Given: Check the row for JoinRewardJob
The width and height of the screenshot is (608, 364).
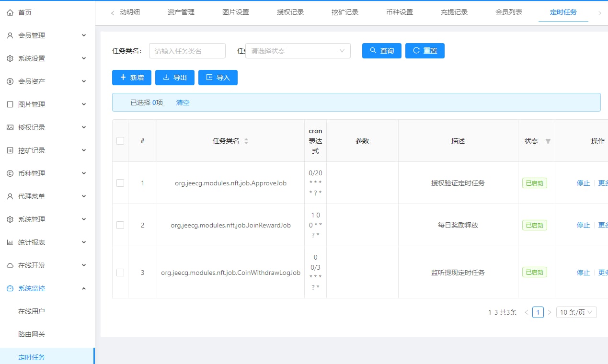Looking at the screenshot, I should click(x=120, y=225).
